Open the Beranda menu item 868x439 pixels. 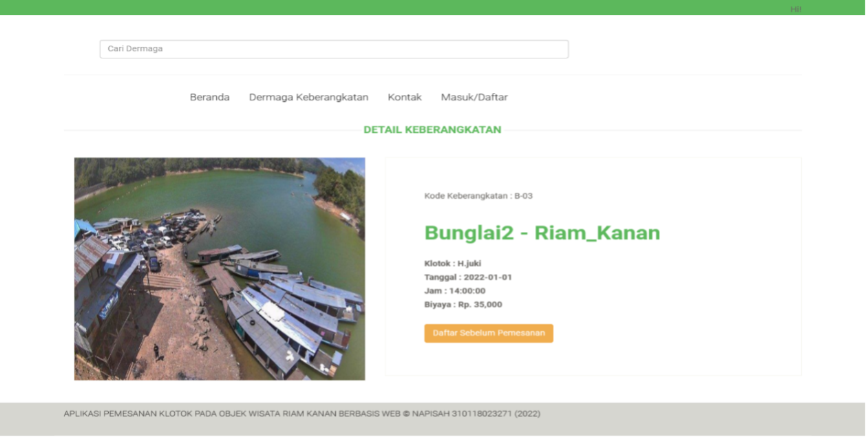pos(210,98)
